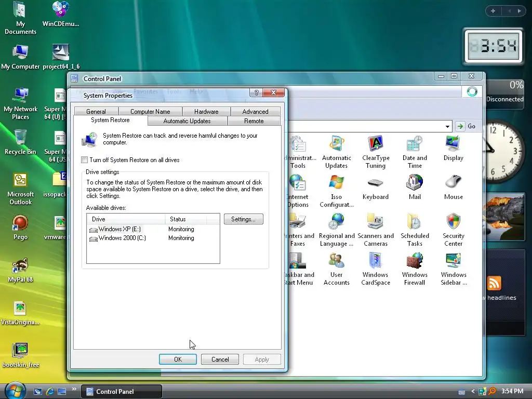Viewport: 532px width, 399px height.
Task: Open Isso Configurat... in Control Panel
Action: click(x=336, y=191)
